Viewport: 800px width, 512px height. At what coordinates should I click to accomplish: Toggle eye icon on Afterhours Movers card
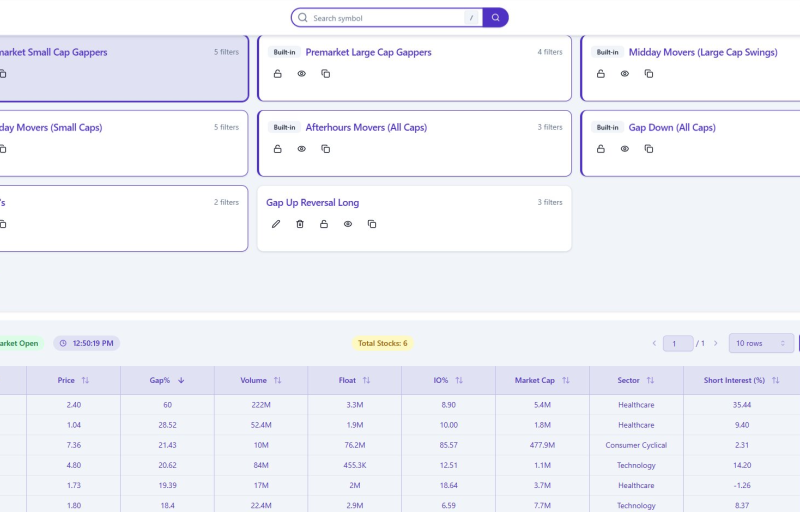(x=302, y=149)
